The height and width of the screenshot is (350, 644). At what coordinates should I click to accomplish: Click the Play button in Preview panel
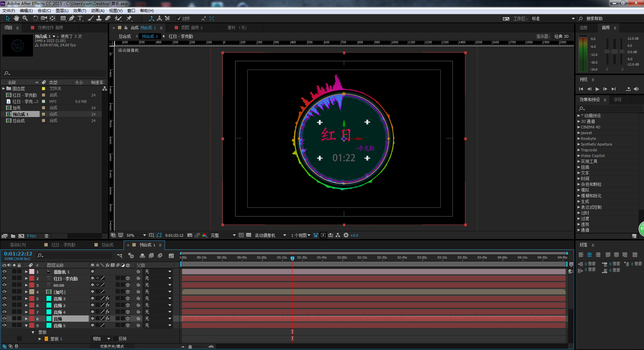(x=597, y=89)
